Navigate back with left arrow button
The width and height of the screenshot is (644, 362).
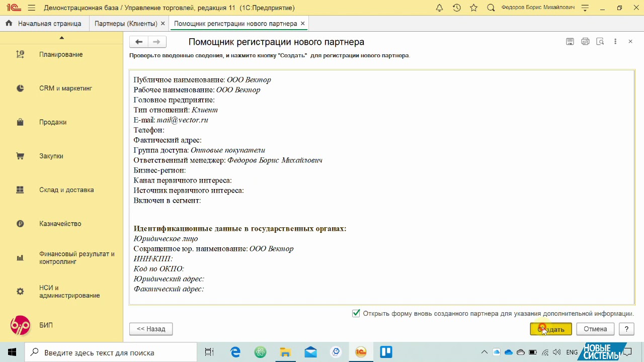coord(139,42)
